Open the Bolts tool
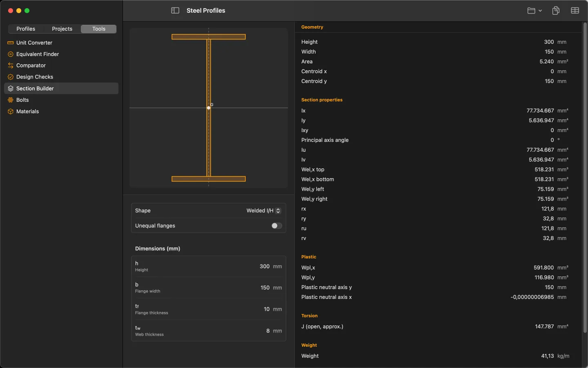Viewport: 588px width, 368px height. click(x=61, y=100)
